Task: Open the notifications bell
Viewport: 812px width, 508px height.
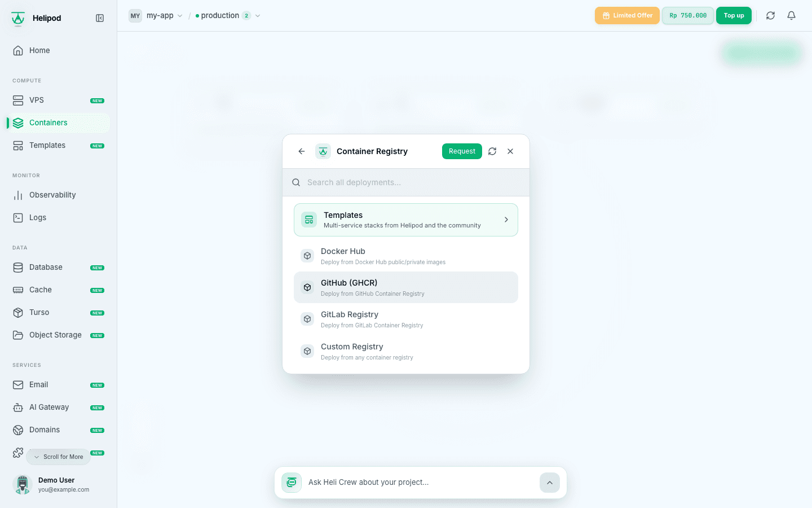Action: [791, 16]
